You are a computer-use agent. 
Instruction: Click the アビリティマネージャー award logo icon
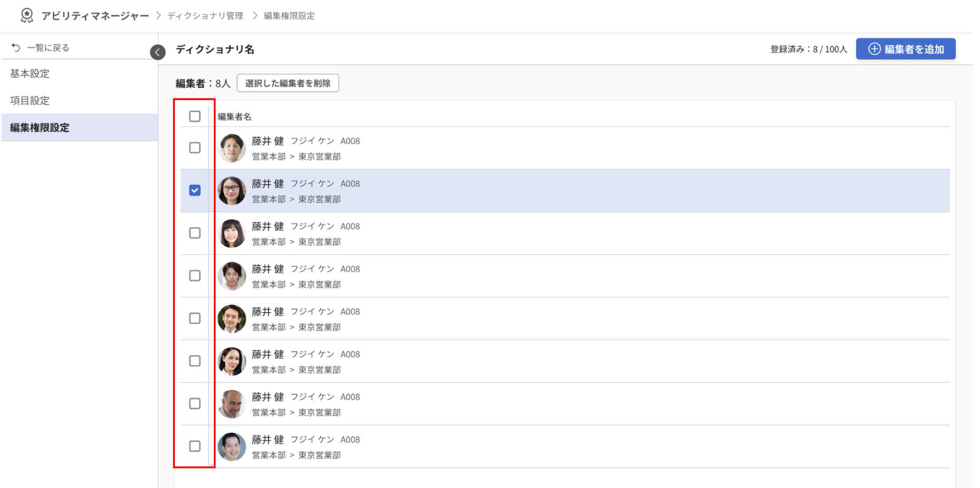pos(25,15)
